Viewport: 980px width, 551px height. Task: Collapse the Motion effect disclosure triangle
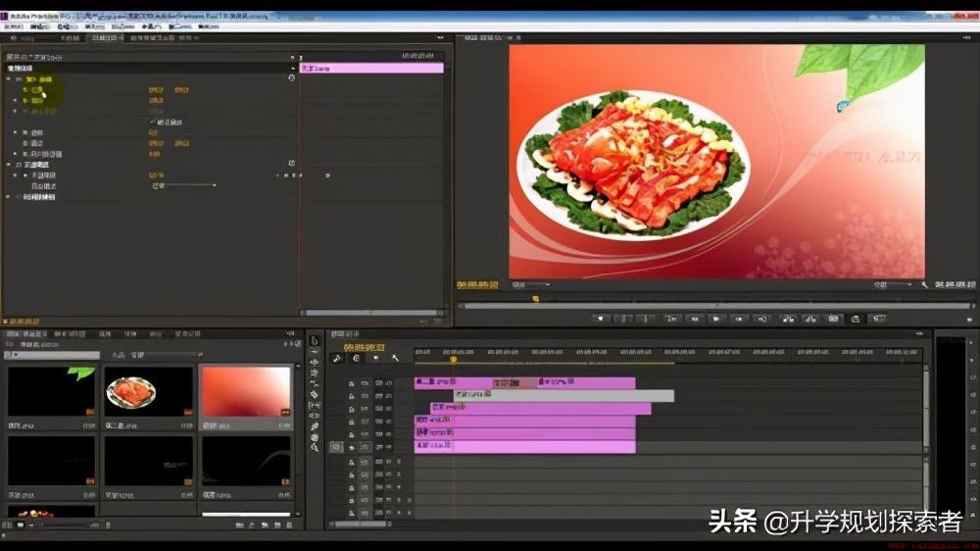pyautogui.click(x=9, y=79)
